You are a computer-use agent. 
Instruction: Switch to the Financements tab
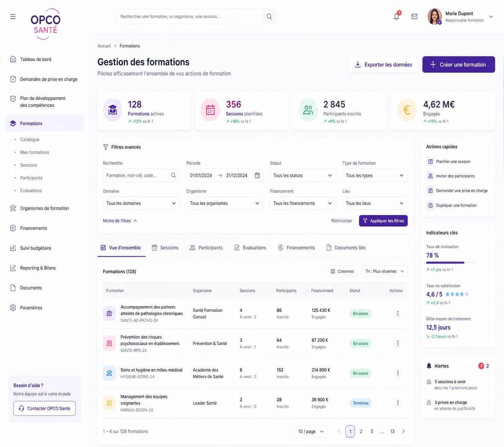(296, 248)
